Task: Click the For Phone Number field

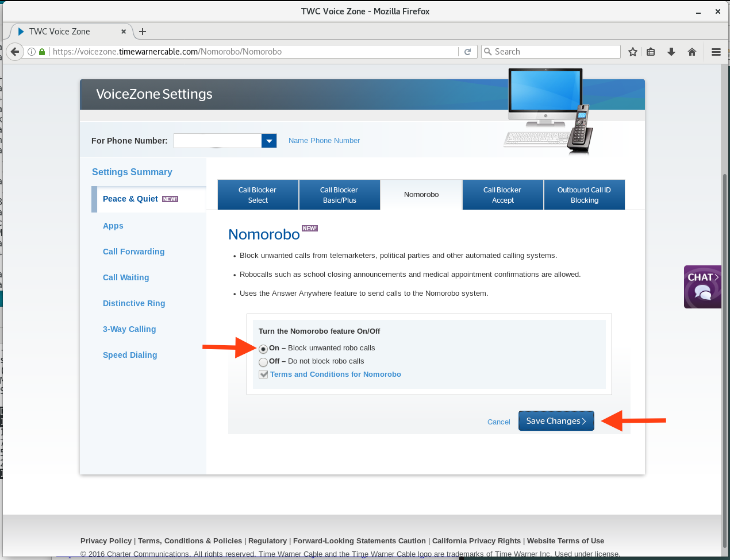Action: [x=218, y=141]
